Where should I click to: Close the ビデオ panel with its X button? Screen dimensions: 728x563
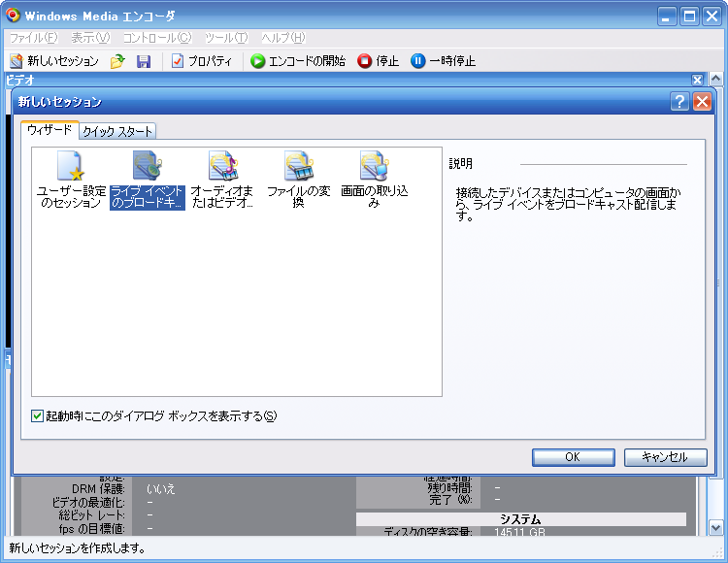tap(697, 80)
